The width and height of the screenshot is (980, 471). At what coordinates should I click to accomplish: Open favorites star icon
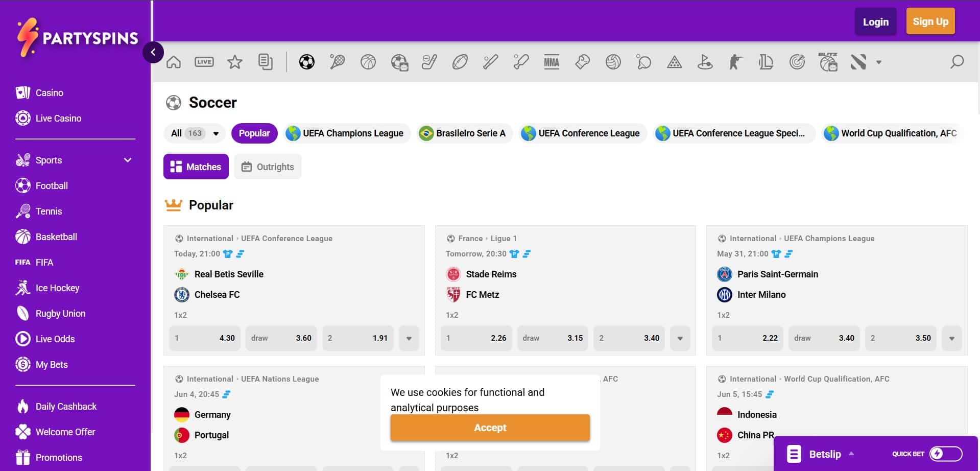click(x=235, y=62)
